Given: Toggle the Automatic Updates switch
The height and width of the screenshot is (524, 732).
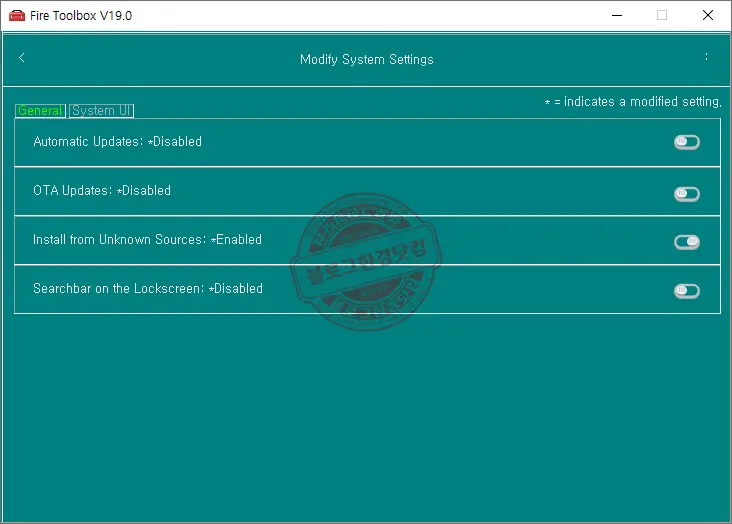Looking at the screenshot, I should click(x=687, y=142).
